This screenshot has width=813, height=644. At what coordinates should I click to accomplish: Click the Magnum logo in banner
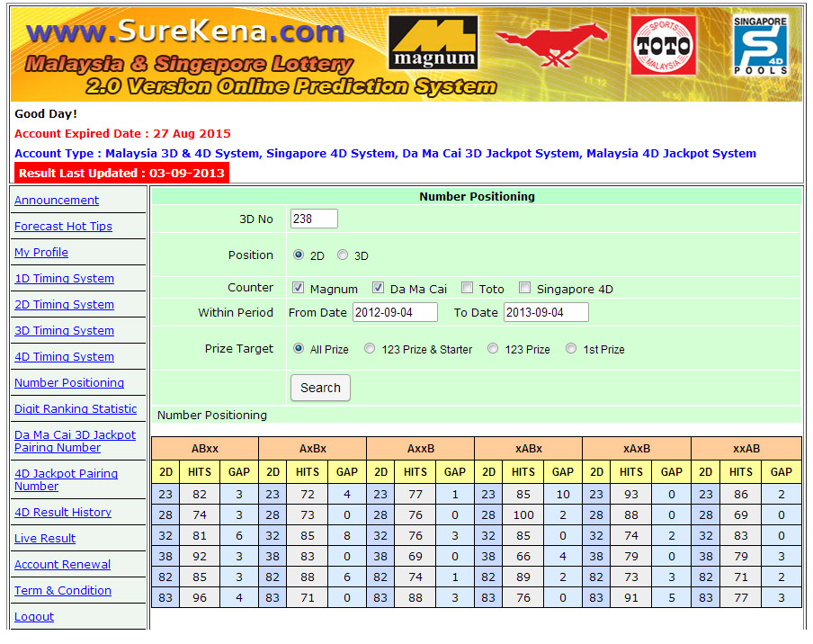(x=433, y=43)
